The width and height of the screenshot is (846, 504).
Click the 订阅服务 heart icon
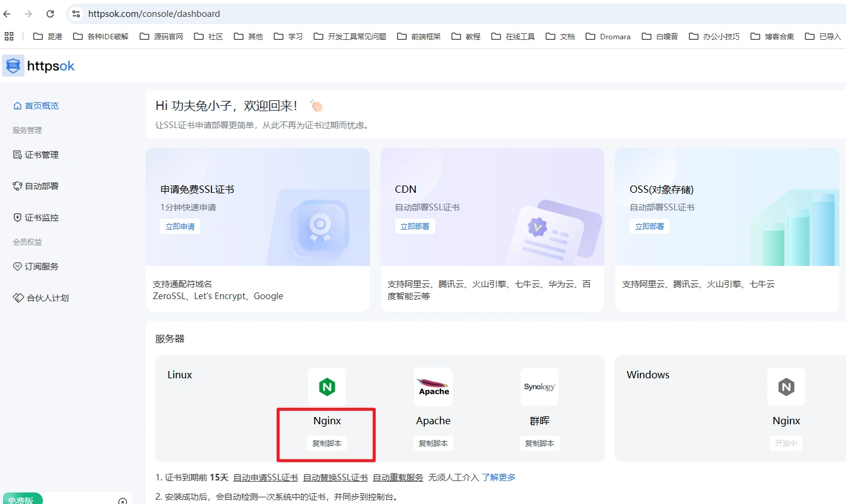click(x=16, y=266)
